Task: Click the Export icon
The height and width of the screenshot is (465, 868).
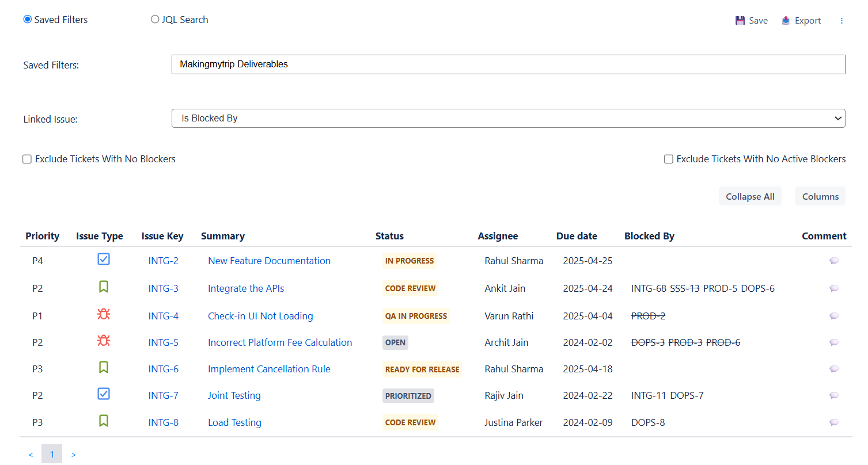Action: click(x=786, y=21)
